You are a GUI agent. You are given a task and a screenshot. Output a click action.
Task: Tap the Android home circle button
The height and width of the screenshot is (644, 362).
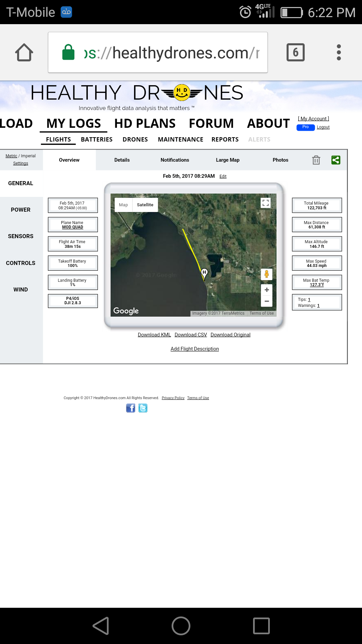click(181, 626)
